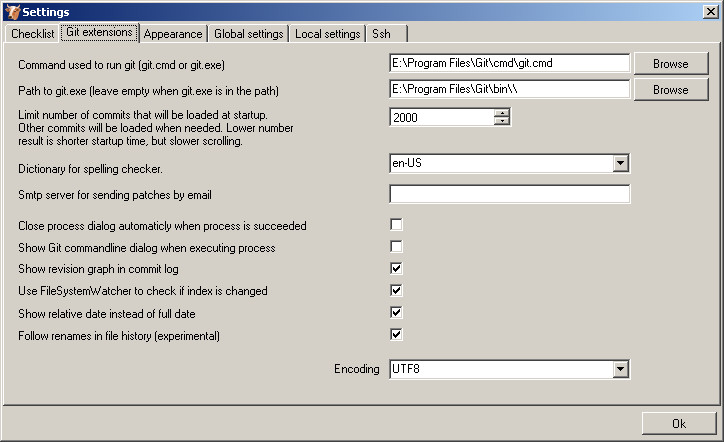The image size is (724, 442).
Task: Toggle Follow renames in file history
Action: 396,334
